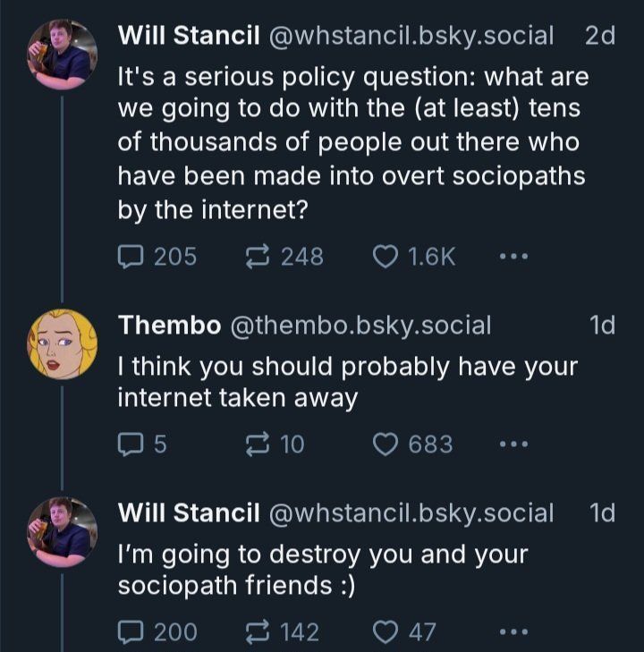Reply to Thembo's post with 5 replies

[131, 444]
